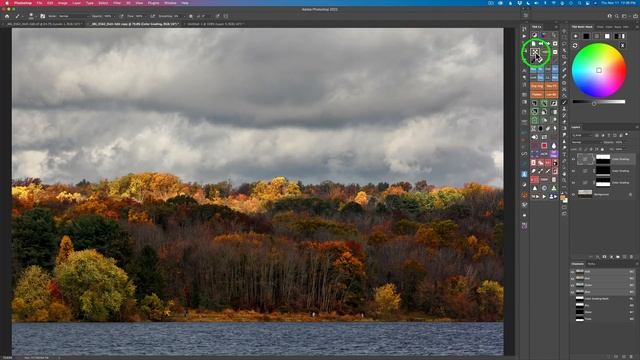
Task: Add a layer mask from Layers bottom bar
Action: (x=604, y=257)
